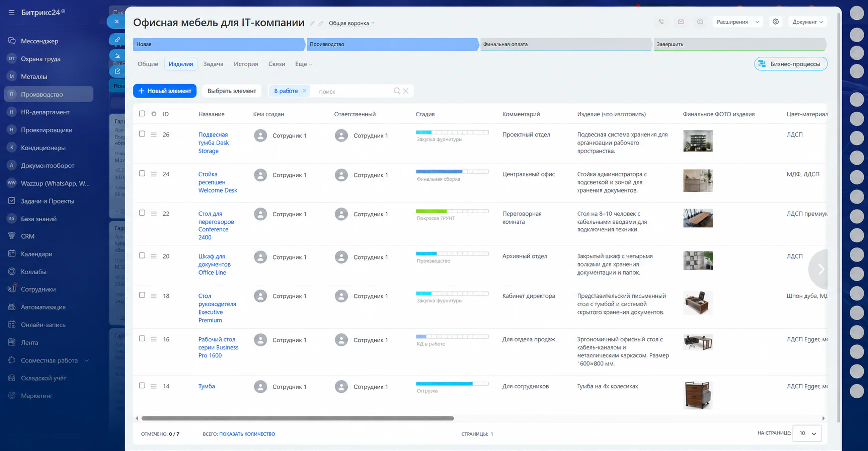Viewport: 868px width, 451px height.
Task: Open settings gear next to Документ
Action: [776, 22]
